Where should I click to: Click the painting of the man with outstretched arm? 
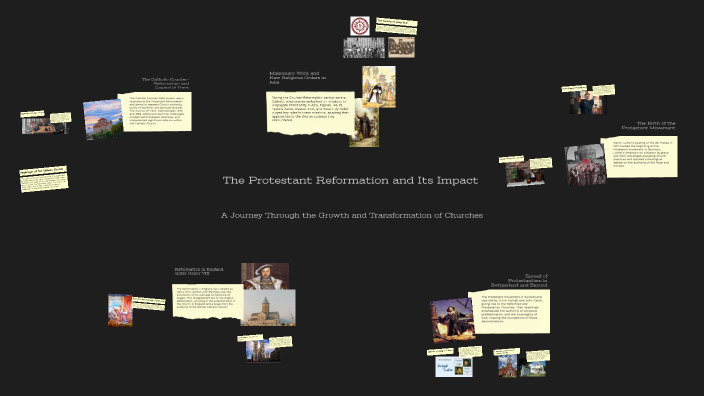click(x=453, y=320)
